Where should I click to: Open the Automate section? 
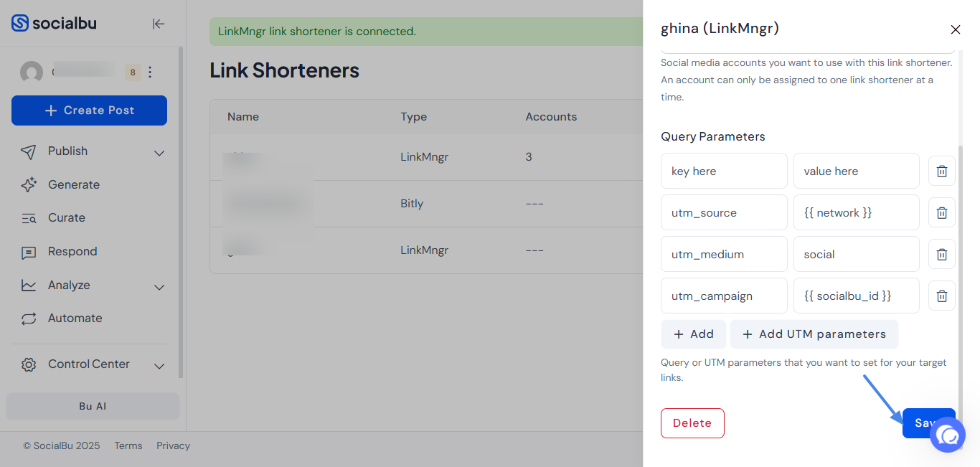(75, 319)
